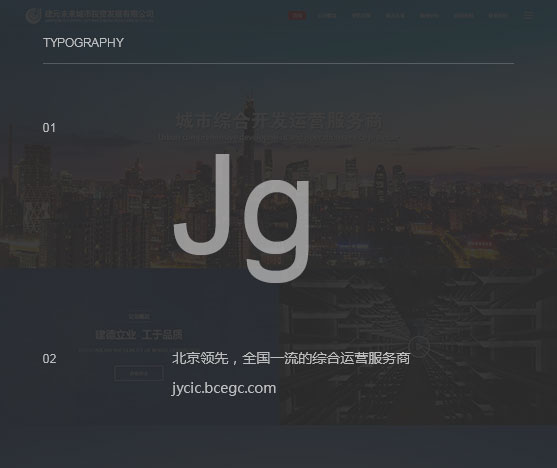Click the faded heading 建德立业 工于品质
557x468 pixels.
[x=139, y=335]
